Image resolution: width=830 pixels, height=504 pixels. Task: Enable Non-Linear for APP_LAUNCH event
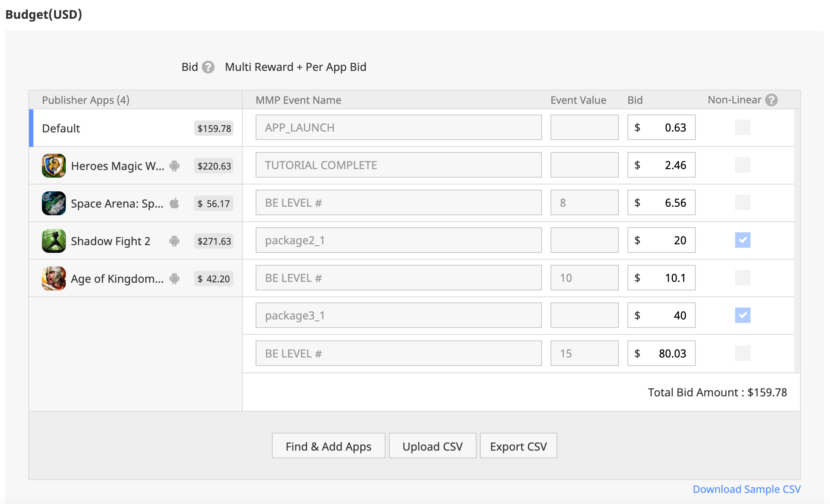coord(742,127)
